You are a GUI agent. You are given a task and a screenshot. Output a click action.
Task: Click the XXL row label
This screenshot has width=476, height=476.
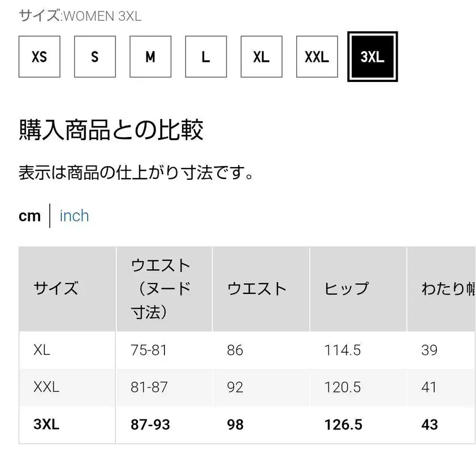[x=47, y=387]
